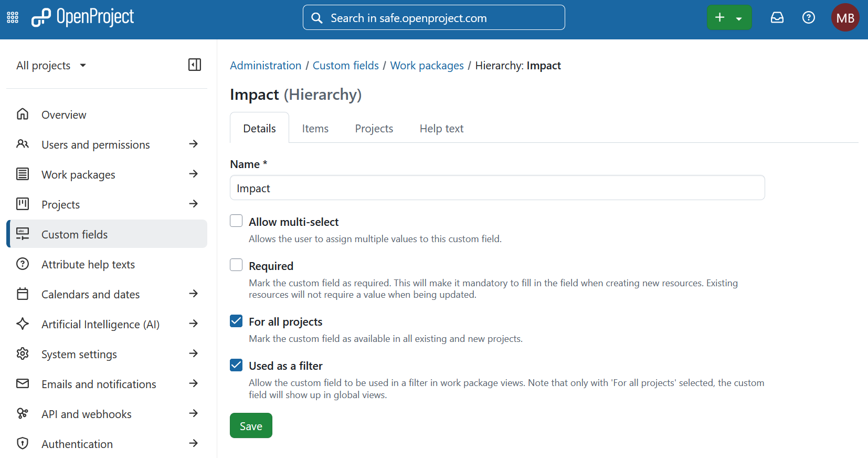The height and width of the screenshot is (458, 868).
Task: Click the Calendars and dates calendar icon
Action: [x=23, y=294]
